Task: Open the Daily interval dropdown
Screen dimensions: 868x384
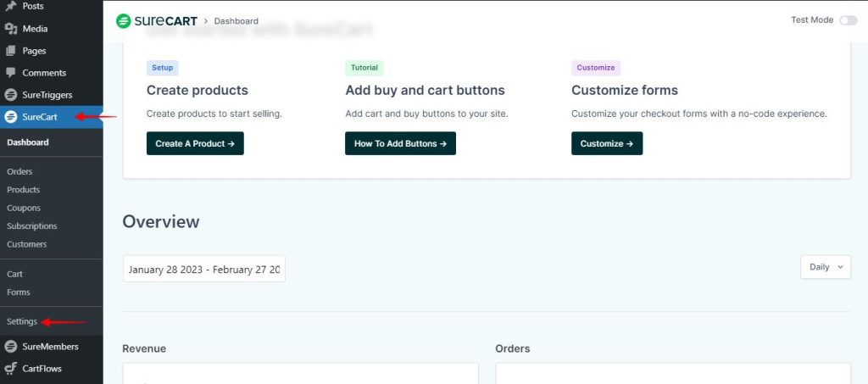Action: (x=825, y=267)
